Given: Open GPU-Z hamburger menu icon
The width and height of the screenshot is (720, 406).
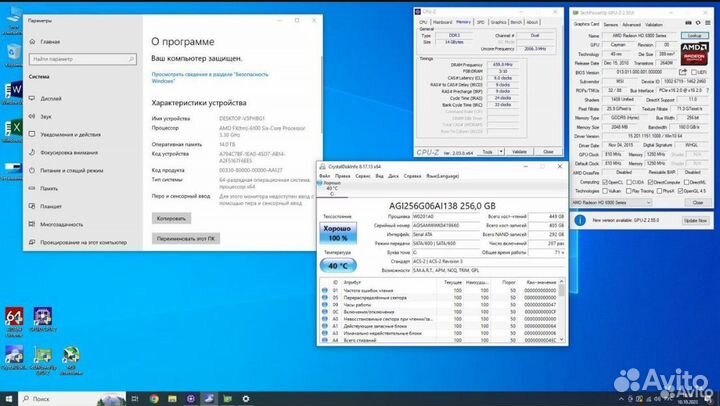Looking at the screenshot, I should point(708,23).
